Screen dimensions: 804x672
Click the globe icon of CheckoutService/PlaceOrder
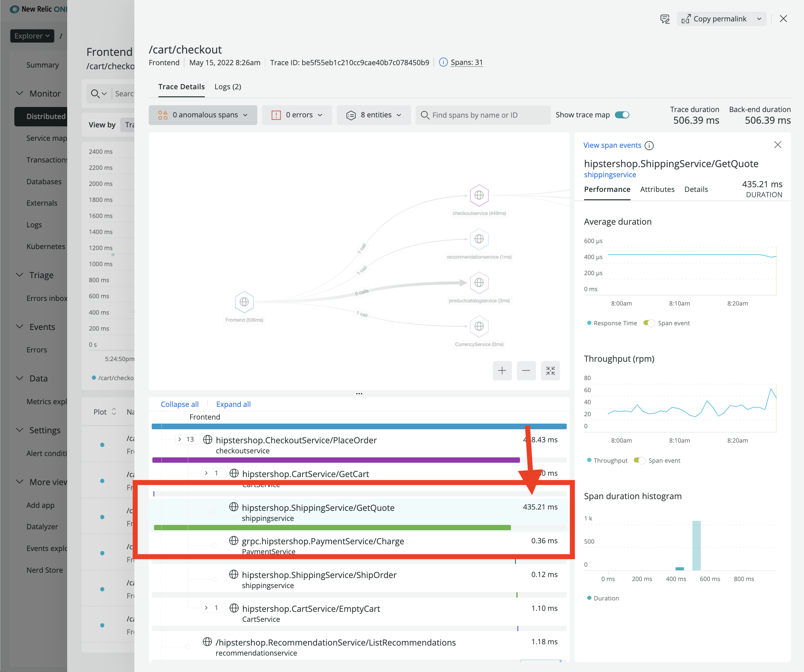(x=208, y=439)
